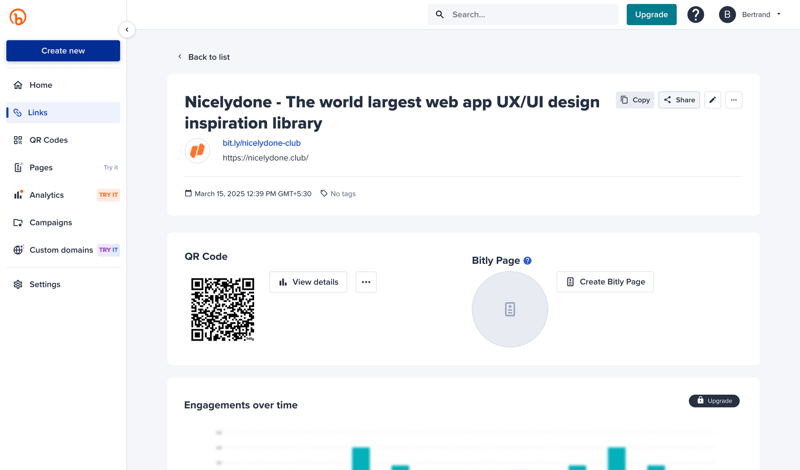Screen dimensions: 800x470
Task: Select Links in the sidebar
Action: [63, 112]
